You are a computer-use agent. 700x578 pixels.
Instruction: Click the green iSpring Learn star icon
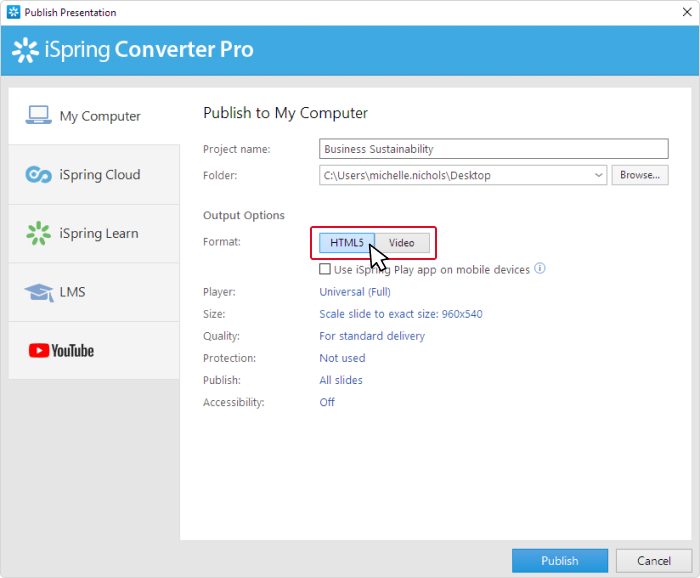pyautogui.click(x=38, y=233)
